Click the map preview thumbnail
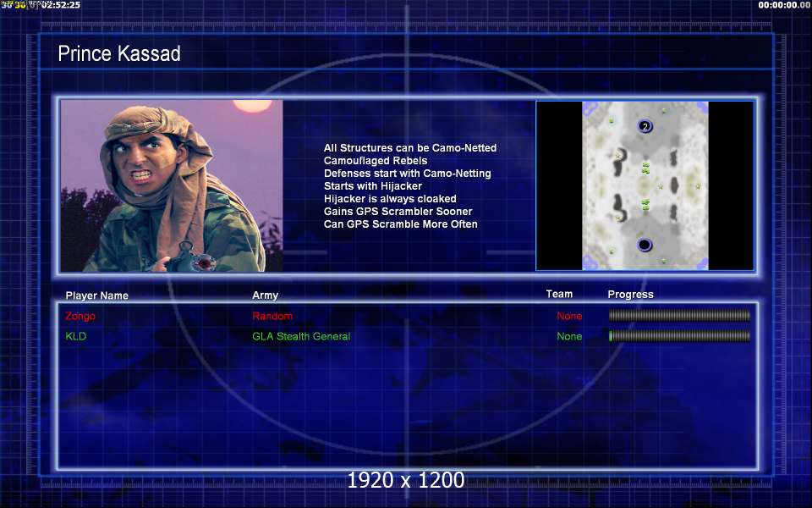 645,185
